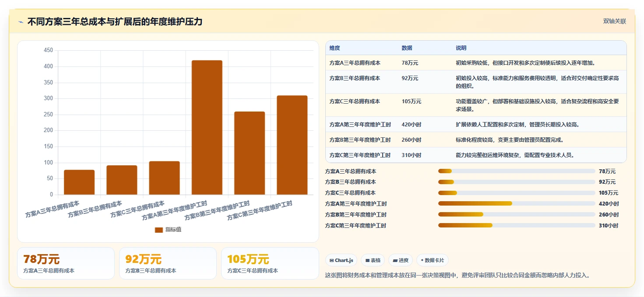Click the footer note starting 这张图将财务成本
Screen dimensions: 644x297
457,276
